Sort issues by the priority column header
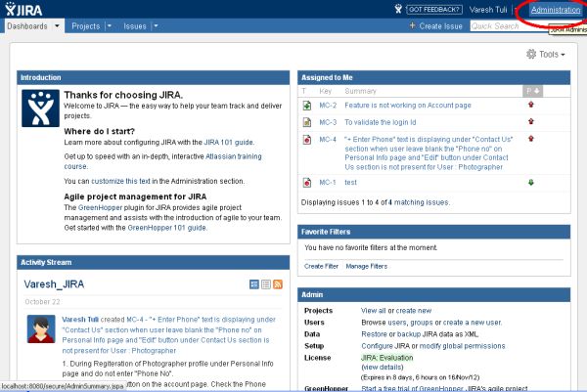Image resolution: width=587 pixels, height=392 pixels. (532, 91)
